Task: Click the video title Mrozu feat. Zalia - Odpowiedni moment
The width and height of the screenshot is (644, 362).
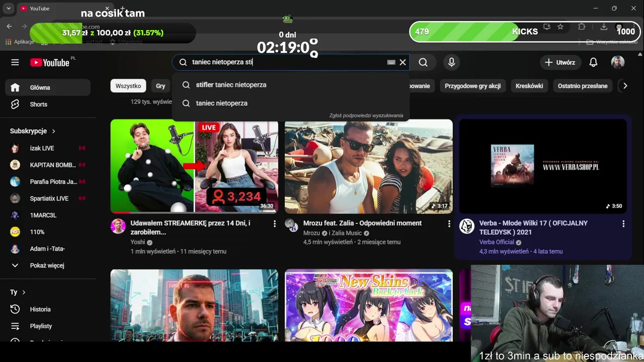Action: pos(362,223)
